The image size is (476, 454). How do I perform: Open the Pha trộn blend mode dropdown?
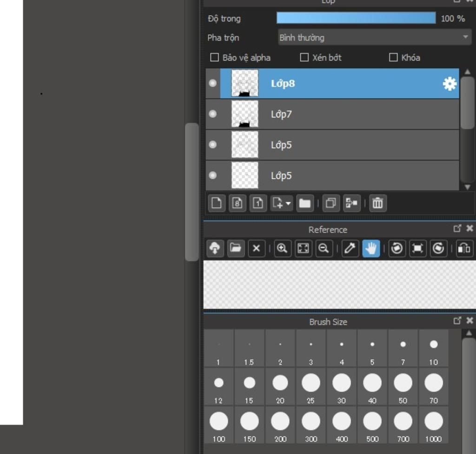(x=375, y=37)
